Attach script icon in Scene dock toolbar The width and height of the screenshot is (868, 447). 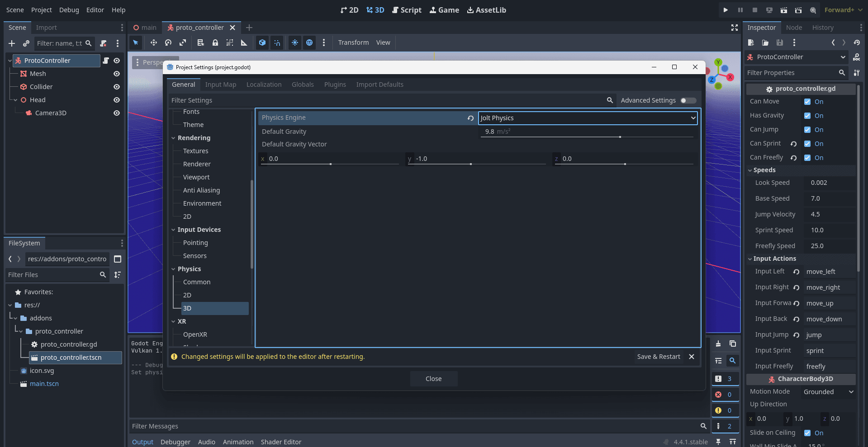(103, 43)
